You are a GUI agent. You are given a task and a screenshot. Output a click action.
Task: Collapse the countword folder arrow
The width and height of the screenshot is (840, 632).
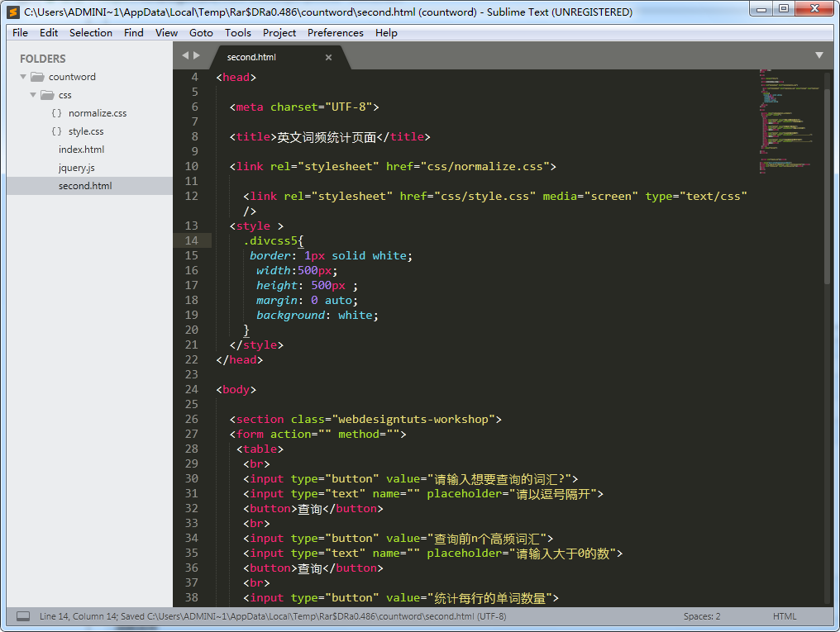coord(23,77)
